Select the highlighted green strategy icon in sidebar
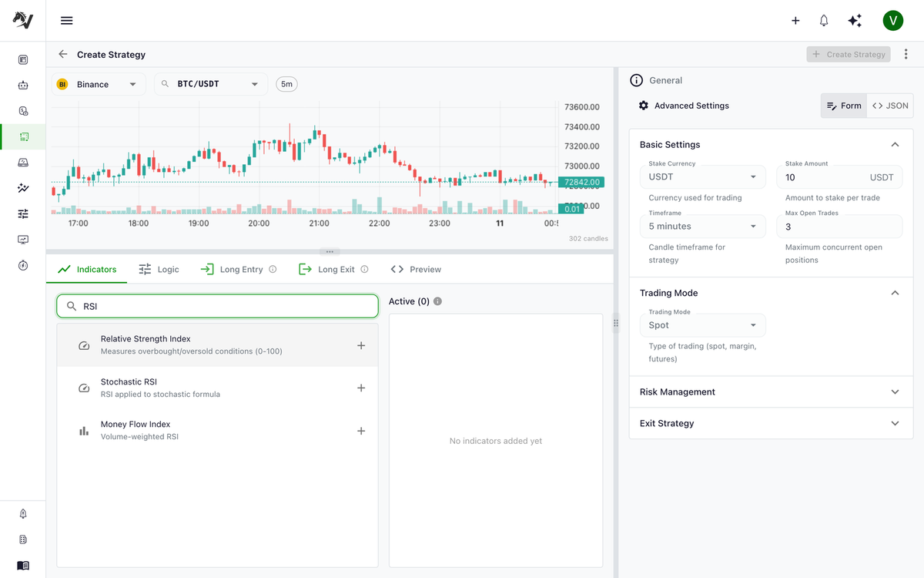This screenshot has height=578, width=924. pos(23,137)
